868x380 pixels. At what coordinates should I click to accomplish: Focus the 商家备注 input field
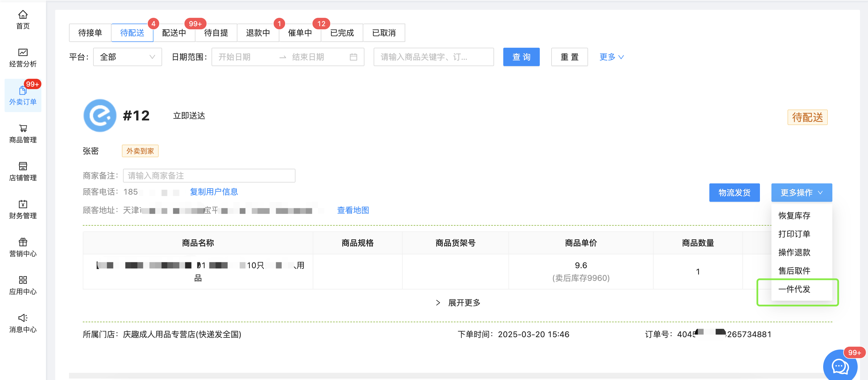pos(209,176)
